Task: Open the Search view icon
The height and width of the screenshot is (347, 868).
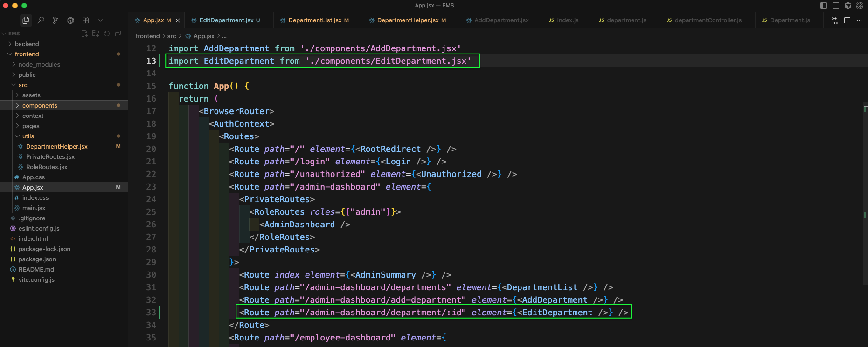Action: point(41,20)
